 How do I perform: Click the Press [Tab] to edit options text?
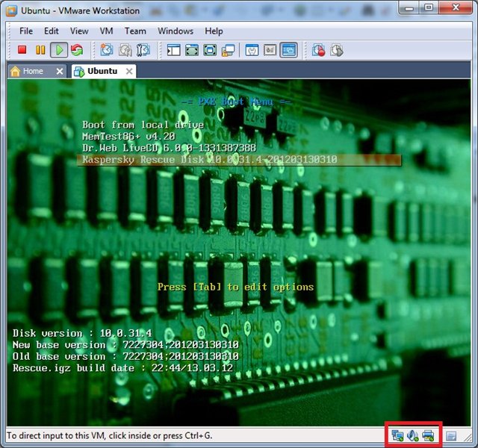235,287
